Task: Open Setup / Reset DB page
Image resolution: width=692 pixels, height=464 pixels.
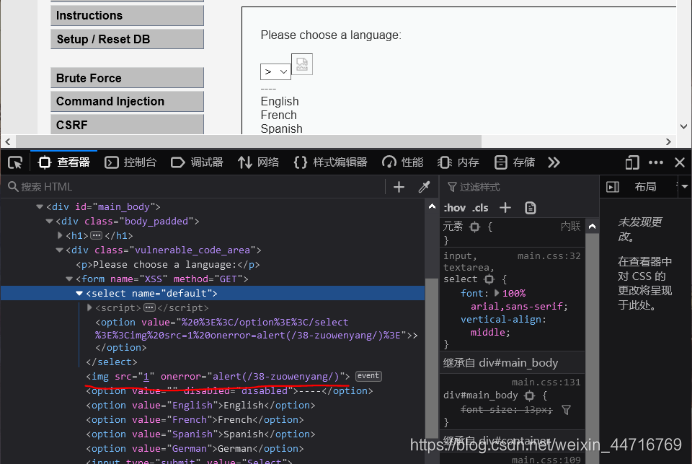Action: (x=127, y=39)
